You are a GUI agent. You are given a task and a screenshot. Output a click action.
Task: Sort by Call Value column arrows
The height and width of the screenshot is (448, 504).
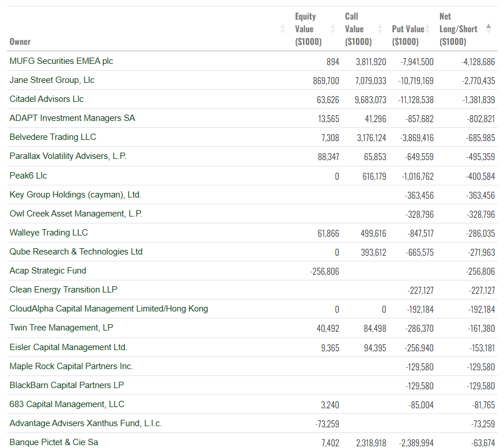click(x=380, y=29)
